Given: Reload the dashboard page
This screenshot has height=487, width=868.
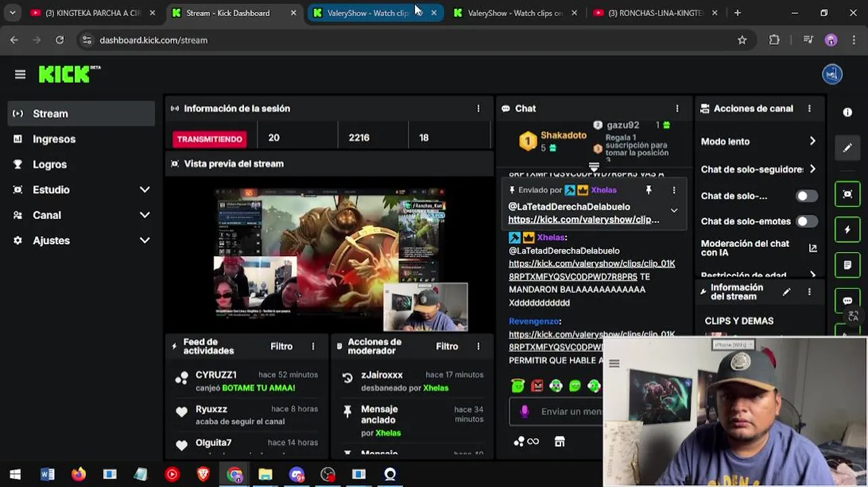Looking at the screenshot, I should 59,40.
